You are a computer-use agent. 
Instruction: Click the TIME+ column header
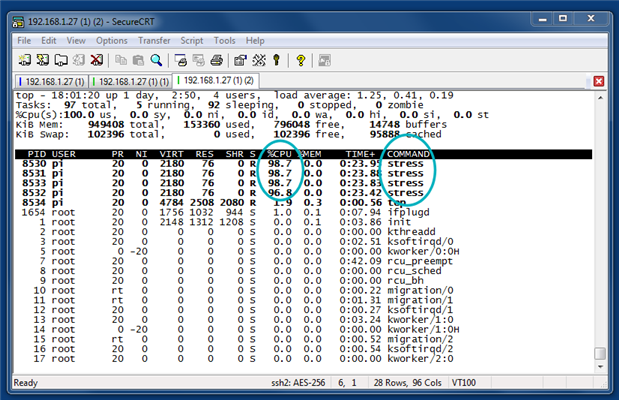[360, 154]
